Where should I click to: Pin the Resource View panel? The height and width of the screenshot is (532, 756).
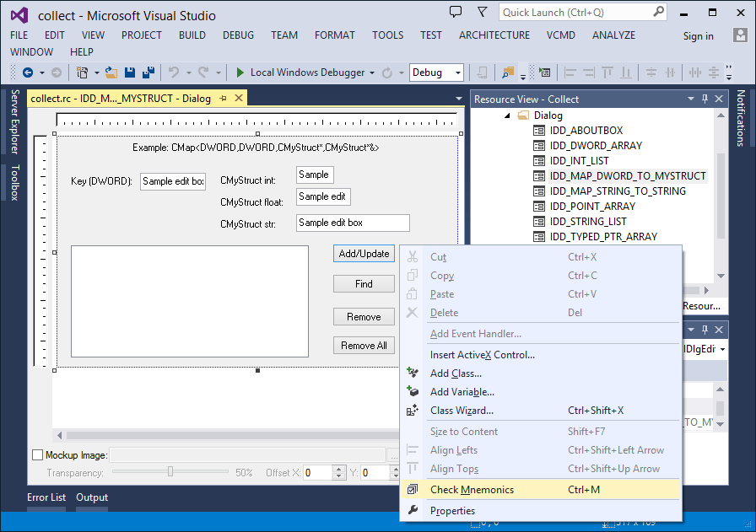point(705,99)
